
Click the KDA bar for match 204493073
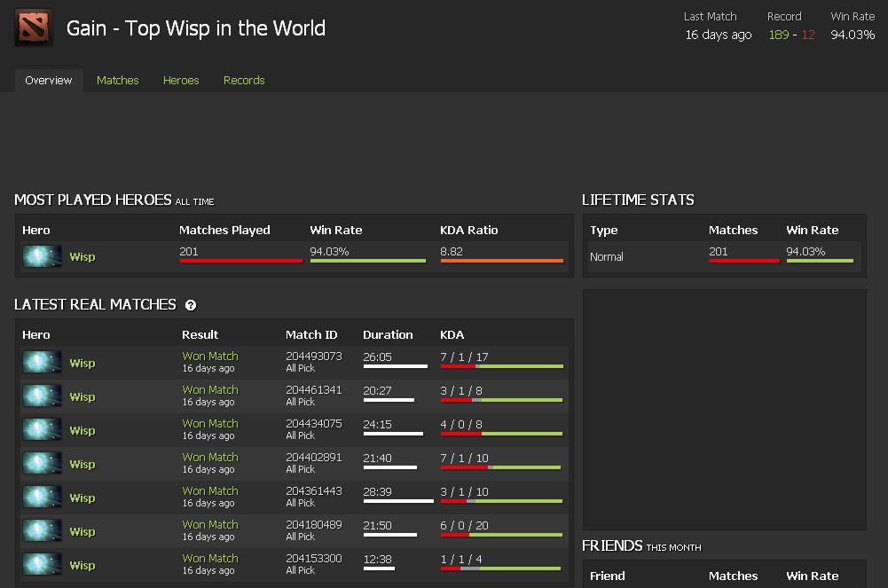pyautogui.click(x=501, y=366)
